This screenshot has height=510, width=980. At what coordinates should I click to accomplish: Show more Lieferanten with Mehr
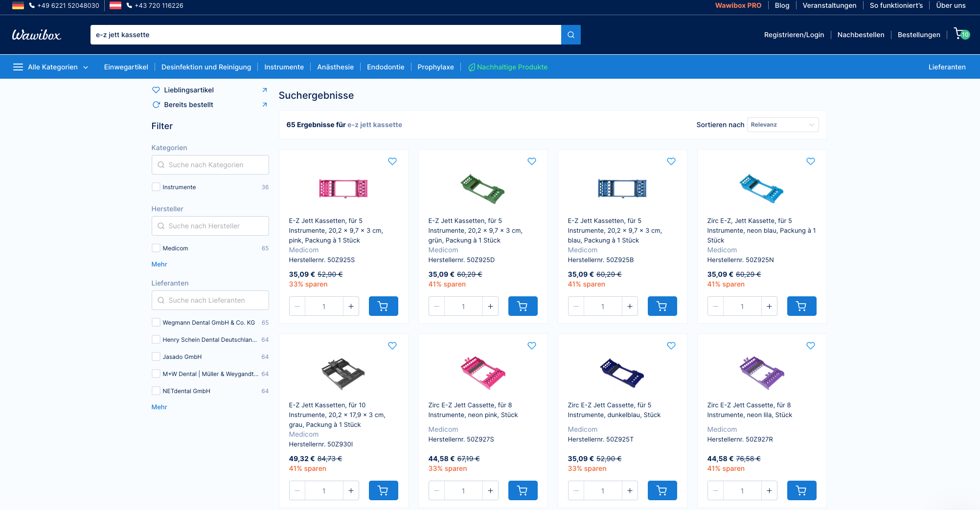point(160,407)
